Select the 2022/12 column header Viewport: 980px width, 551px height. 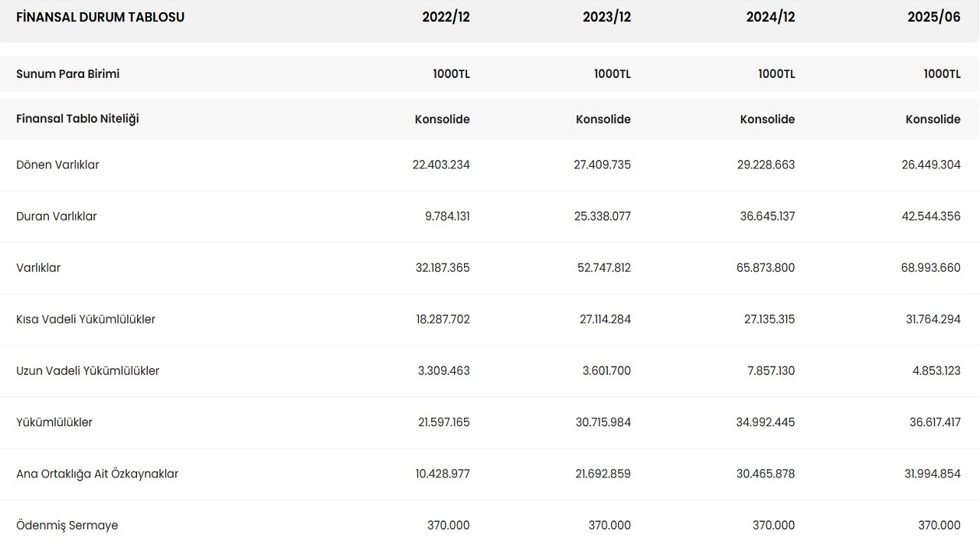click(446, 17)
